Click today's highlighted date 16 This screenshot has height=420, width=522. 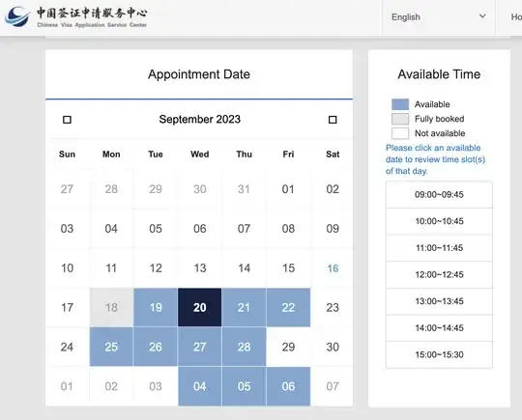[333, 268]
